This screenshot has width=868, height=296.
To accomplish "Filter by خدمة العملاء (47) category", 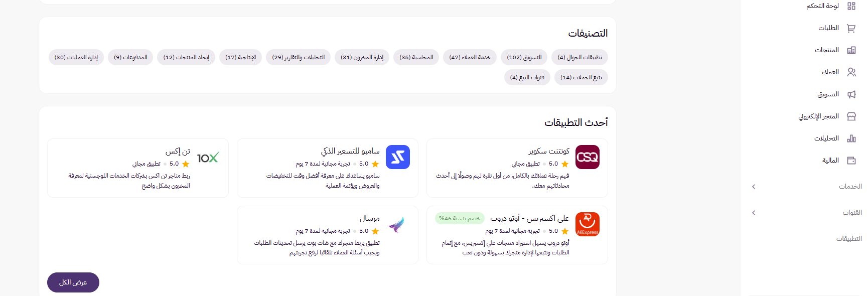I will point(470,57).
